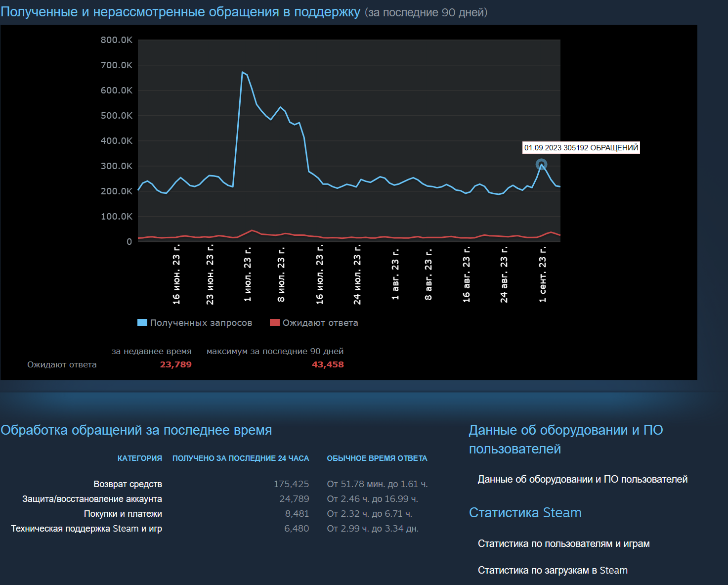Click the '700.0K' y-axis label
The height and width of the screenshot is (585, 728).
click(x=117, y=65)
